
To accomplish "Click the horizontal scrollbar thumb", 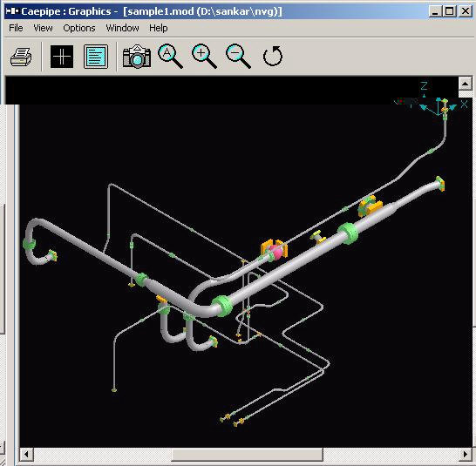I will (x=247, y=454).
